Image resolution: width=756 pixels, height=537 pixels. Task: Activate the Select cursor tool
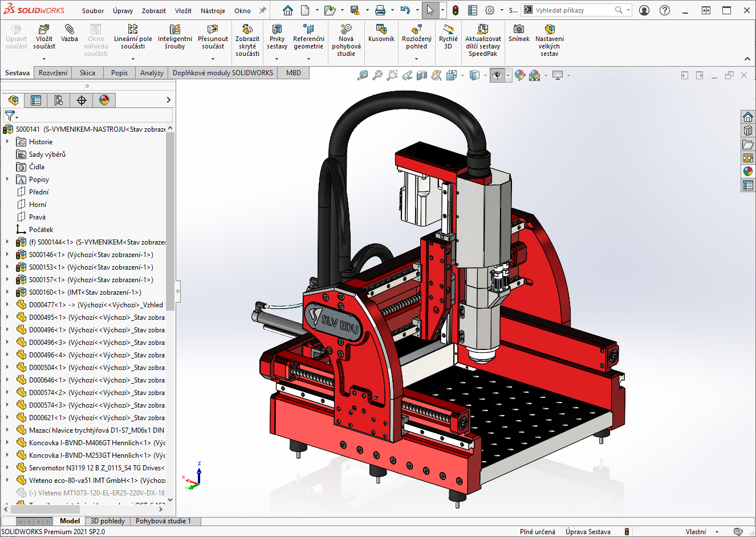tap(430, 10)
